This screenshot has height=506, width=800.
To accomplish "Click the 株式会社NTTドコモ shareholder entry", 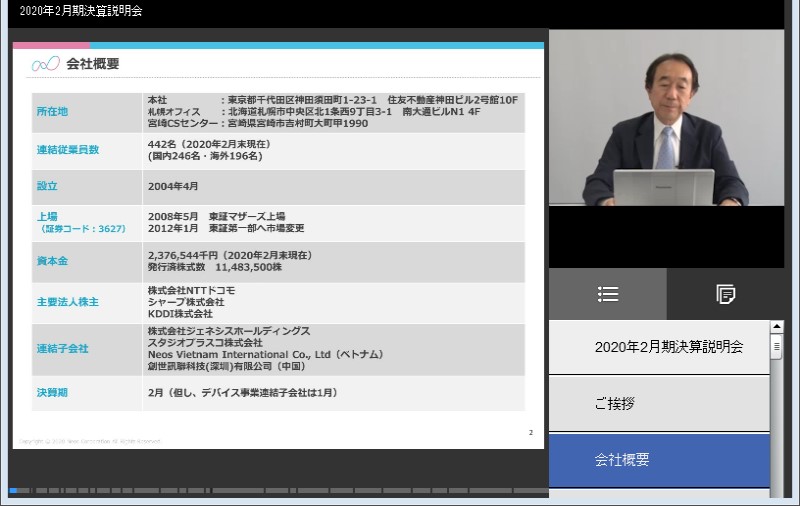I will pyautogui.click(x=191, y=290).
